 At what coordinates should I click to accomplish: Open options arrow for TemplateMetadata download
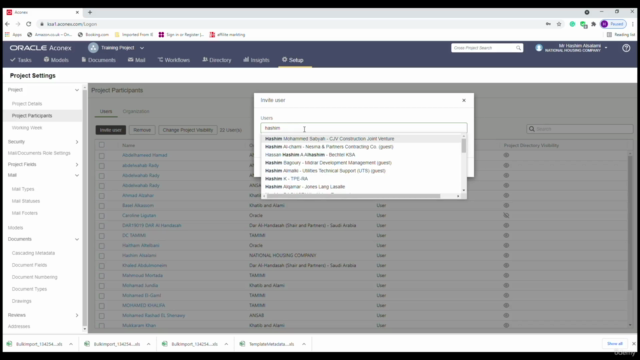click(304, 344)
